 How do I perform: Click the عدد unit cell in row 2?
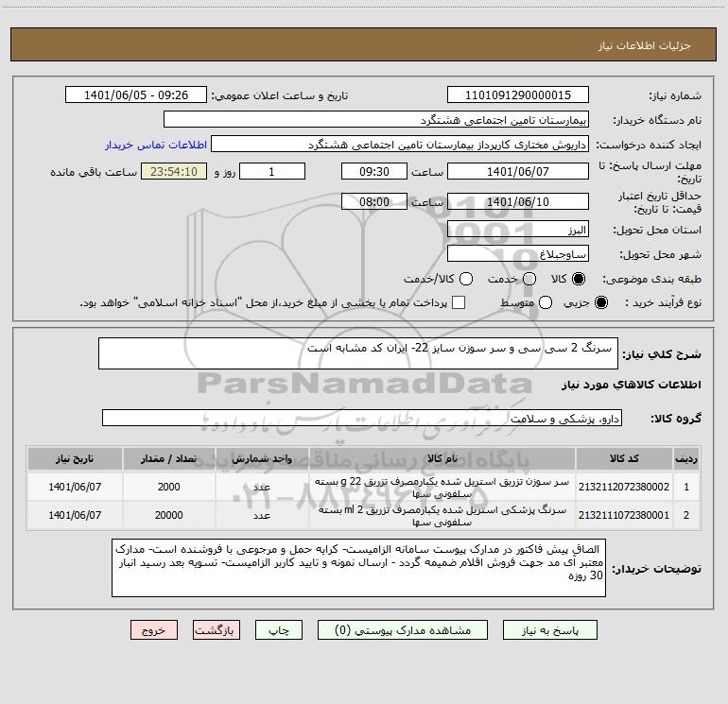262,516
